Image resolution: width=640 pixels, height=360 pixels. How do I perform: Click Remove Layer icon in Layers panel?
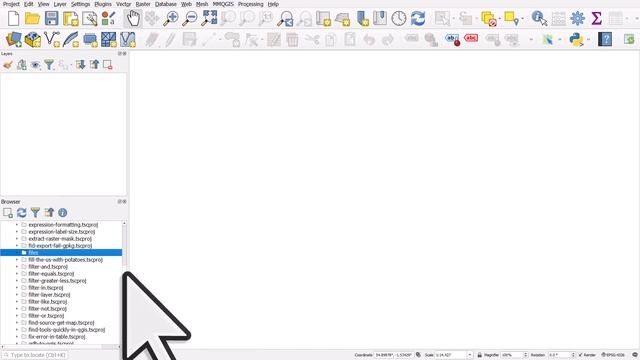[x=108, y=64]
